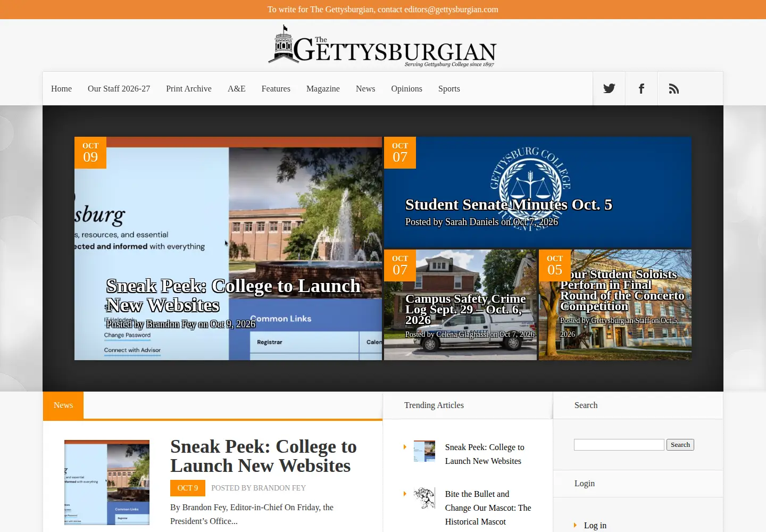
Task: Click 'Posted by Celena Glaghassi' byline
Action: pos(470,334)
